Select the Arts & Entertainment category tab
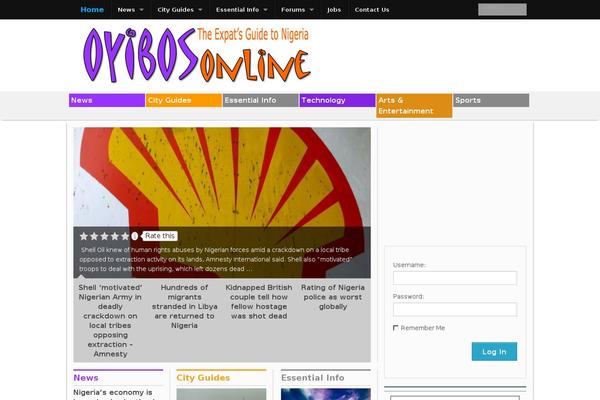This screenshot has width=600, height=400. (414, 106)
